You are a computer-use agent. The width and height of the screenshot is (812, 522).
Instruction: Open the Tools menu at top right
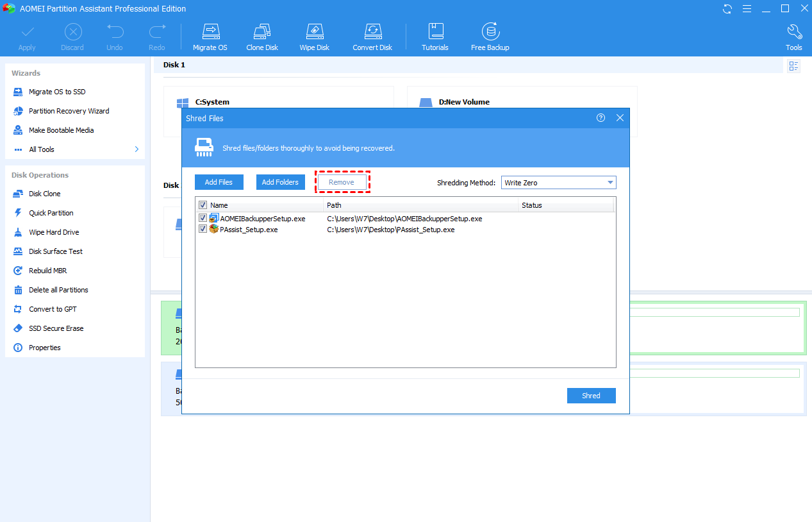point(793,36)
